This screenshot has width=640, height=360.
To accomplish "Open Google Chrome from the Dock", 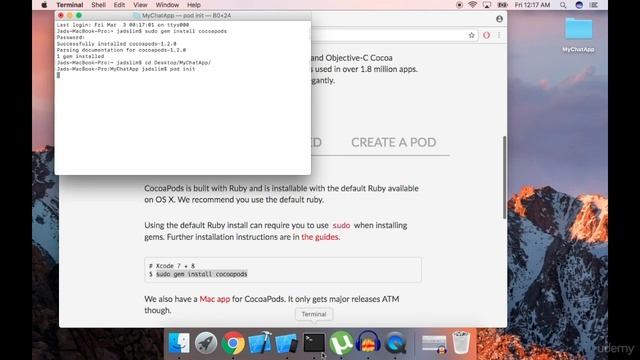I will tap(233, 342).
